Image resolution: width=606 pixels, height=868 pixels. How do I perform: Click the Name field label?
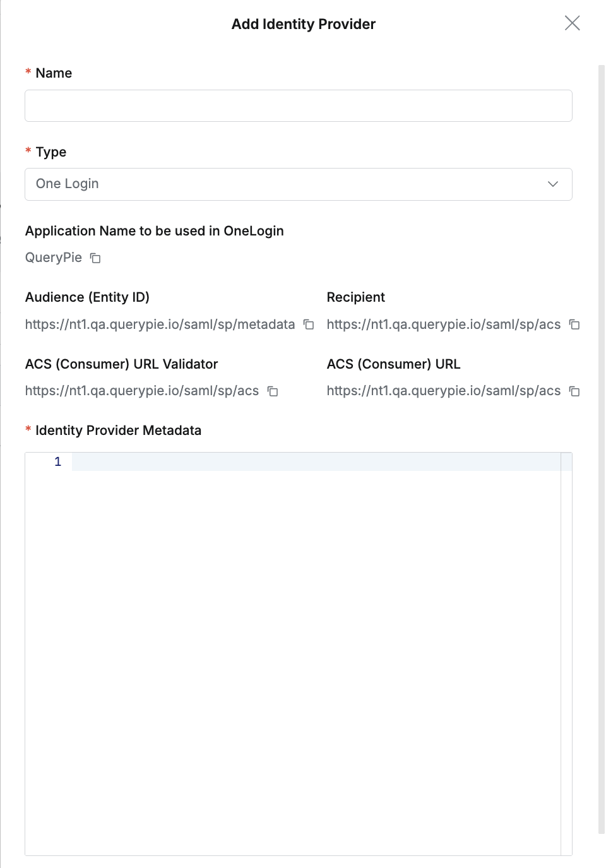click(x=54, y=73)
